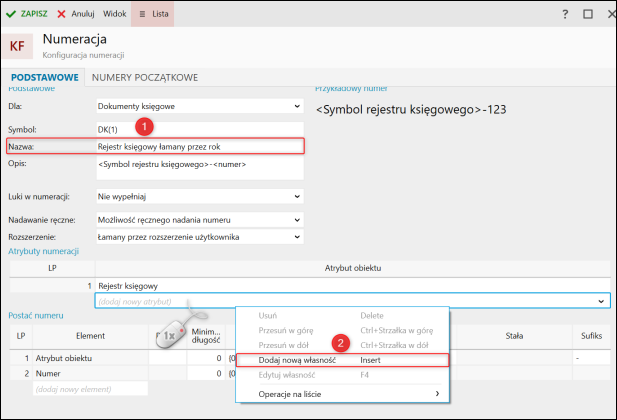Click the Atrybut obiektu column header

tap(353, 268)
